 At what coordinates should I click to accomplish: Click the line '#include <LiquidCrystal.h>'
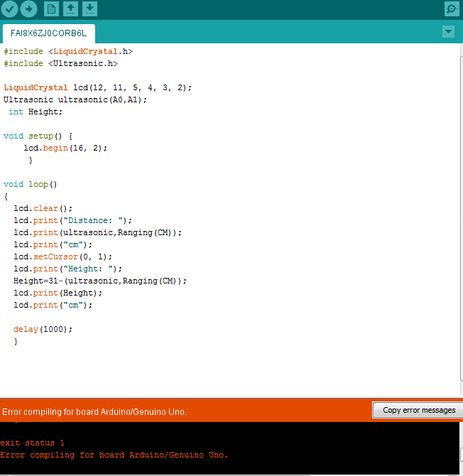(68, 51)
